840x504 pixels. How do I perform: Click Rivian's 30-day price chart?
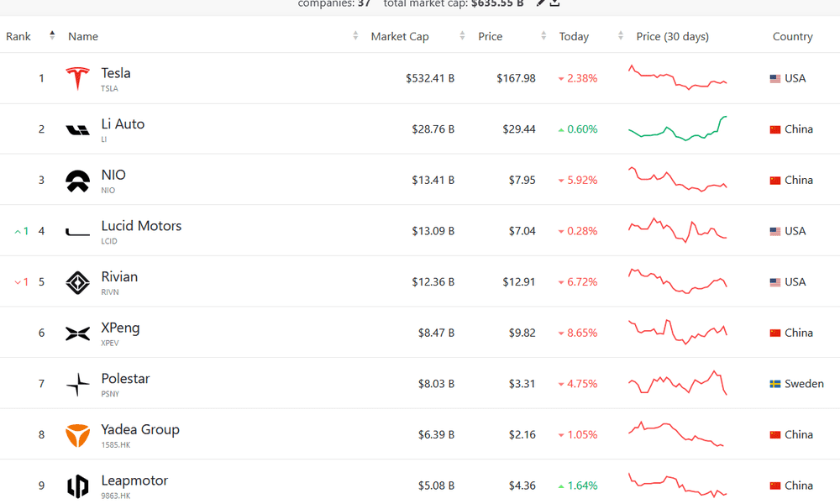[x=678, y=281]
